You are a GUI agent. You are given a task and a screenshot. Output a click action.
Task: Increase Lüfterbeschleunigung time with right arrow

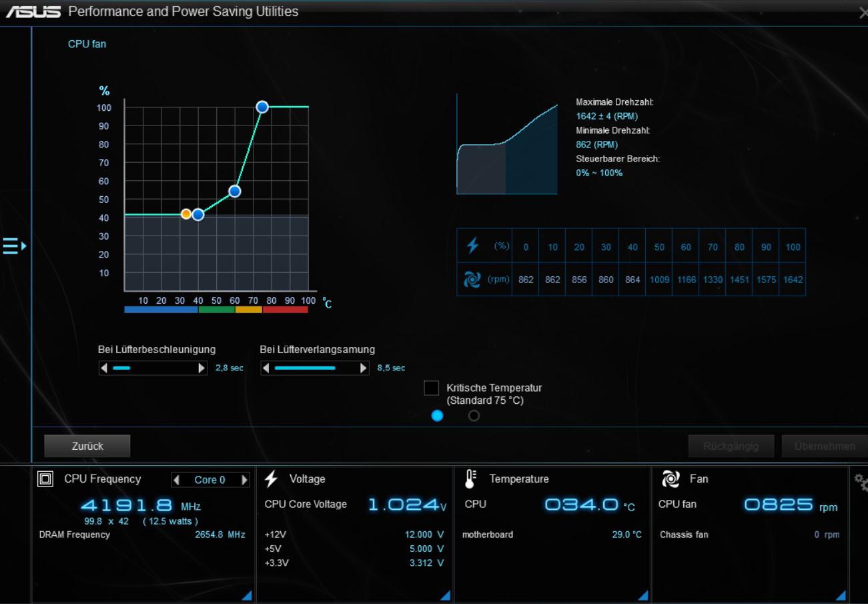tap(201, 368)
